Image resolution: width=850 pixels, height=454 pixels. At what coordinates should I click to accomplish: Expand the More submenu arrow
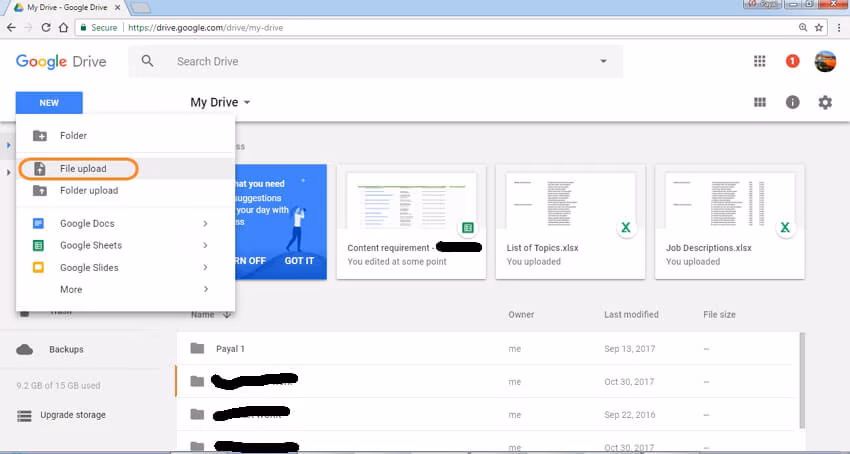pos(205,289)
